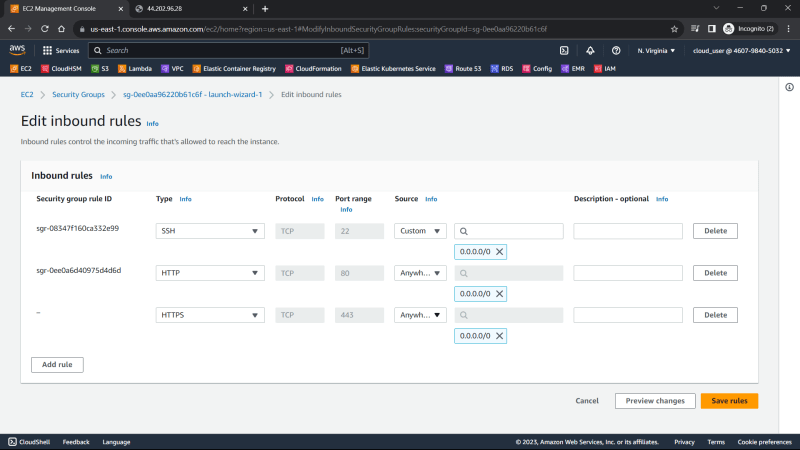Open the N. Virginia region selector
Viewport: 800px width, 450px height.
tap(656, 51)
